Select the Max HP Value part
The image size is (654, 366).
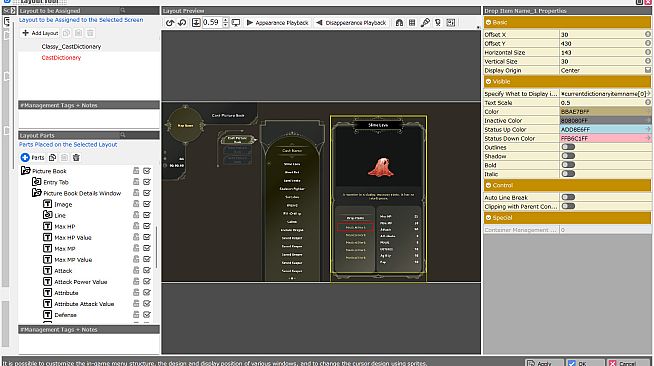[73, 238]
